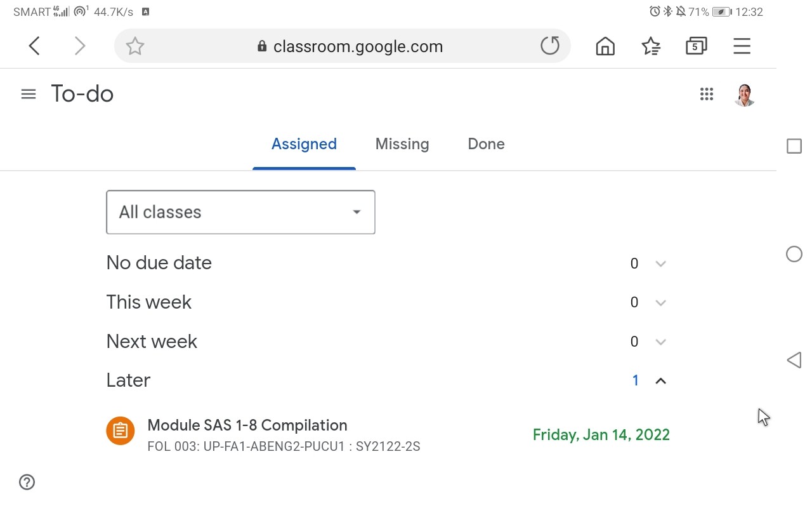Screen dimensions: 812x508
Task: Switch to the Done tab
Action: point(486,144)
